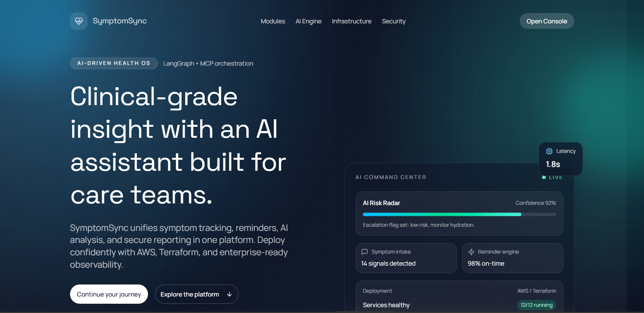644x313 pixels.
Task: Click the Reminder engine lightning icon
Action: click(x=471, y=252)
